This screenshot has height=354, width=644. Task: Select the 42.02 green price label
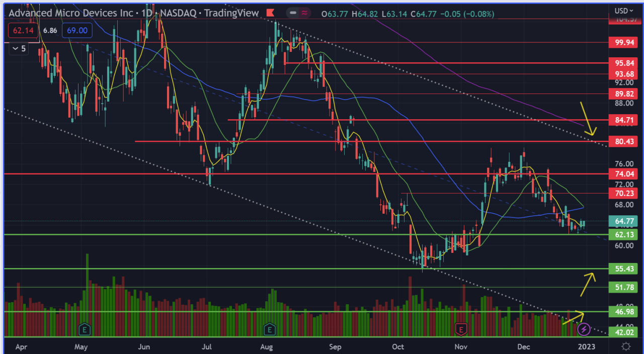point(623,332)
